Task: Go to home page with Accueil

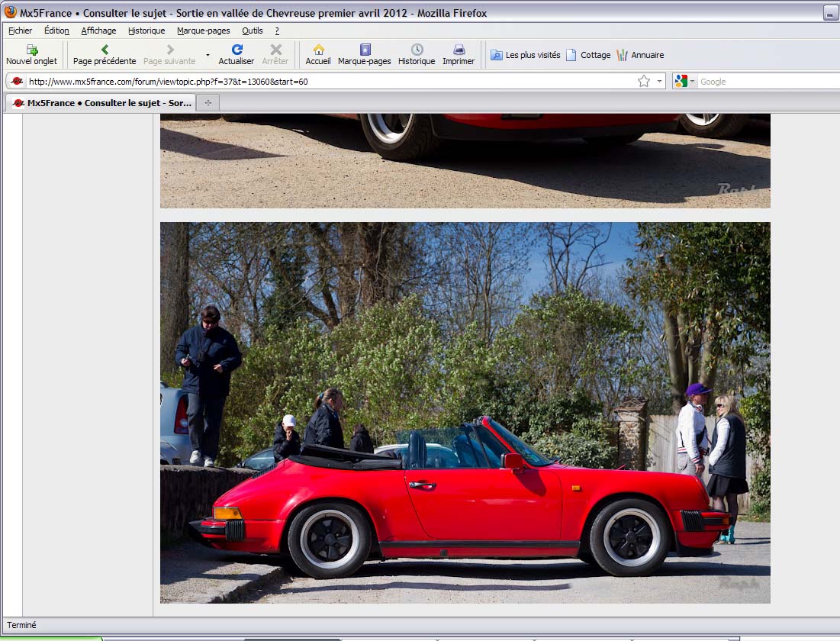Action: (x=318, y=55)
